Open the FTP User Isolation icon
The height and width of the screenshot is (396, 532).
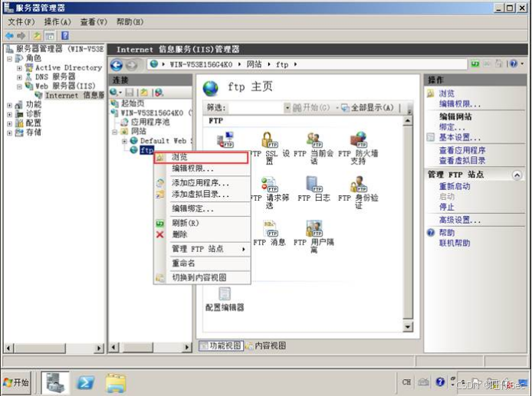click(x=314, y=237)
